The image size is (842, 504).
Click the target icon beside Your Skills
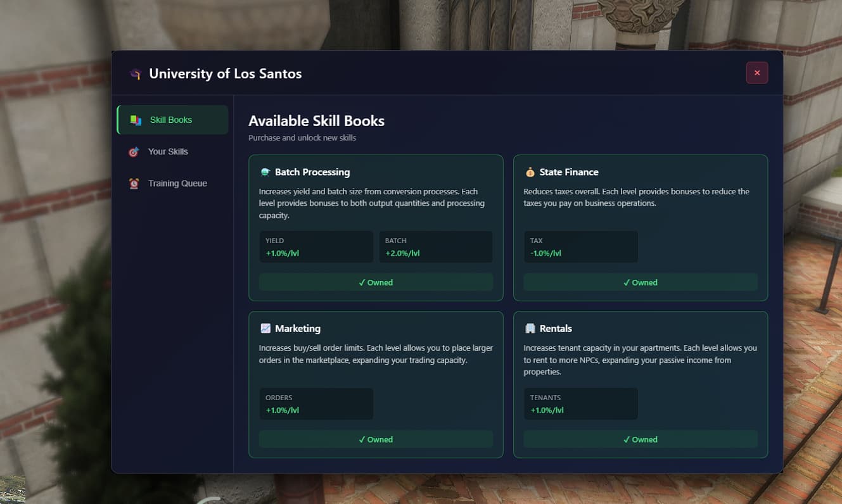click(134, 152)
